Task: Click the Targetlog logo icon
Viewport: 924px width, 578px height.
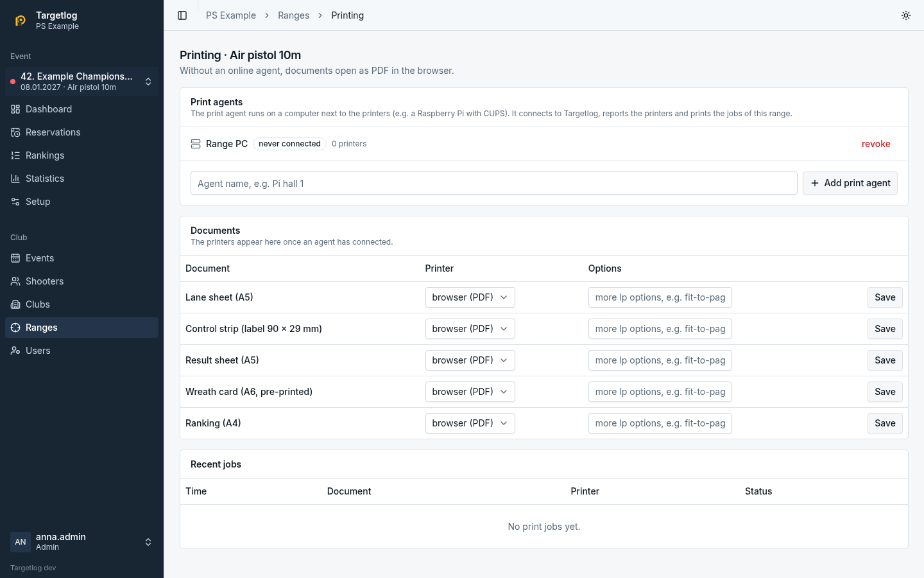Action: (x=21, y=21)
